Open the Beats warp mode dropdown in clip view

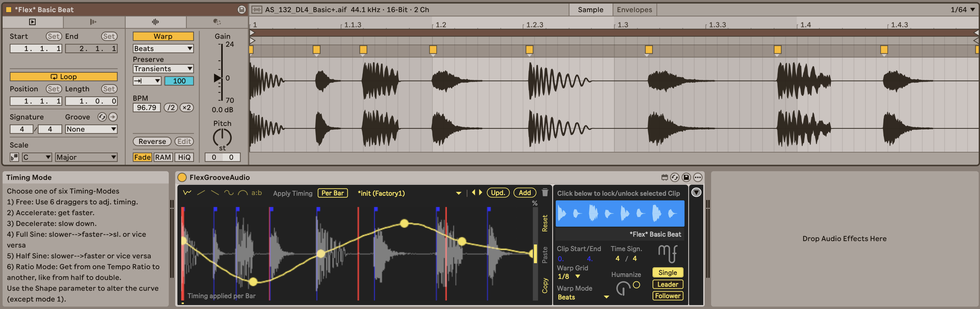pyautogui.click(x=163, y=48)
